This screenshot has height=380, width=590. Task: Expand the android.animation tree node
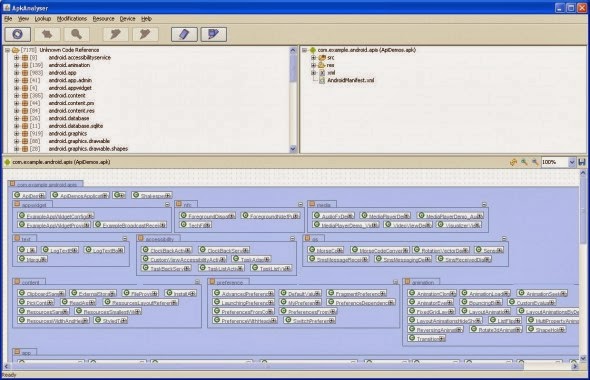coord(17,65)
